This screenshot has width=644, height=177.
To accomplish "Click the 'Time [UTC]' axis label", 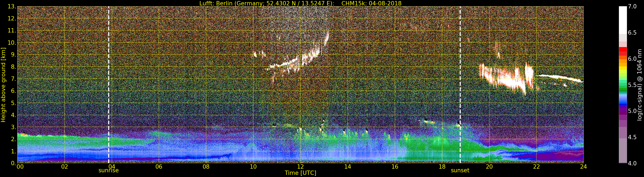I will click(x=300, y=173).
